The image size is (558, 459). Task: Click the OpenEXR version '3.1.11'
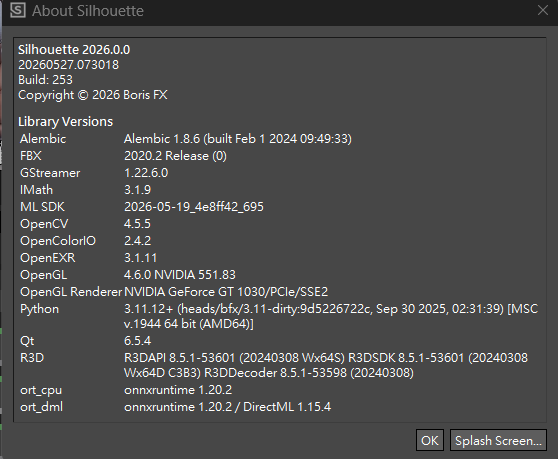coord(140,258)
